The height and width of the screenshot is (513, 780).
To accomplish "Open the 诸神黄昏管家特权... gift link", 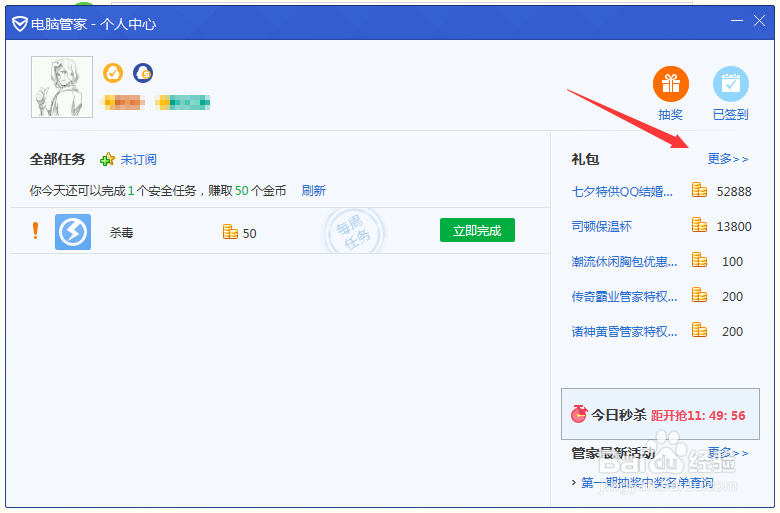I will [x=624, y=332].
